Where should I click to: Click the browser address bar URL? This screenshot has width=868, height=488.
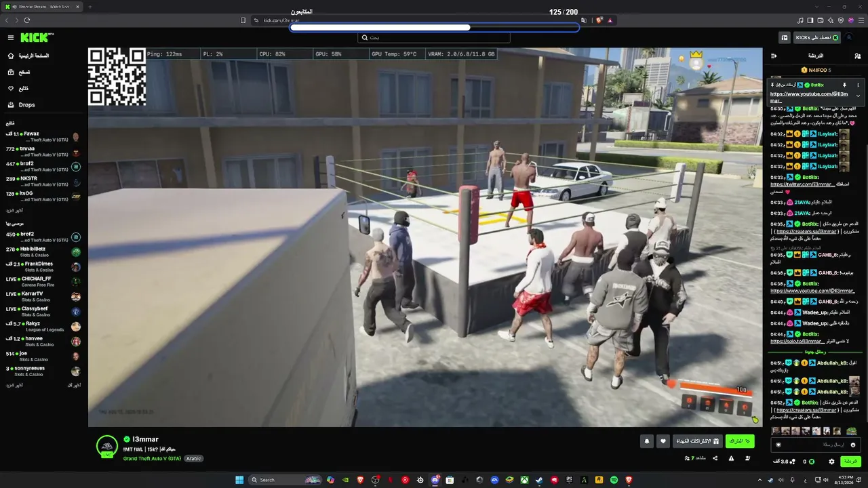pos(281,20)
